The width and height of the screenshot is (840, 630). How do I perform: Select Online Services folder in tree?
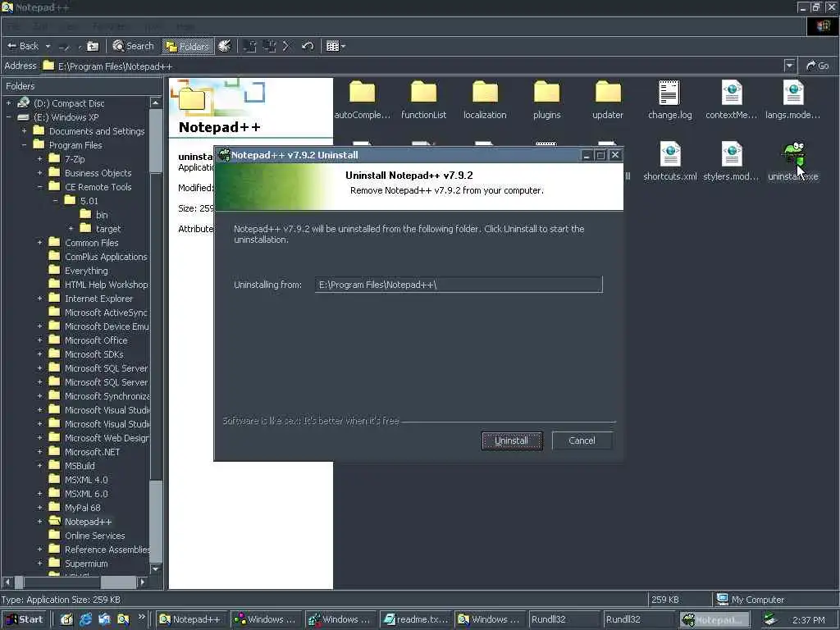point(94,535)
